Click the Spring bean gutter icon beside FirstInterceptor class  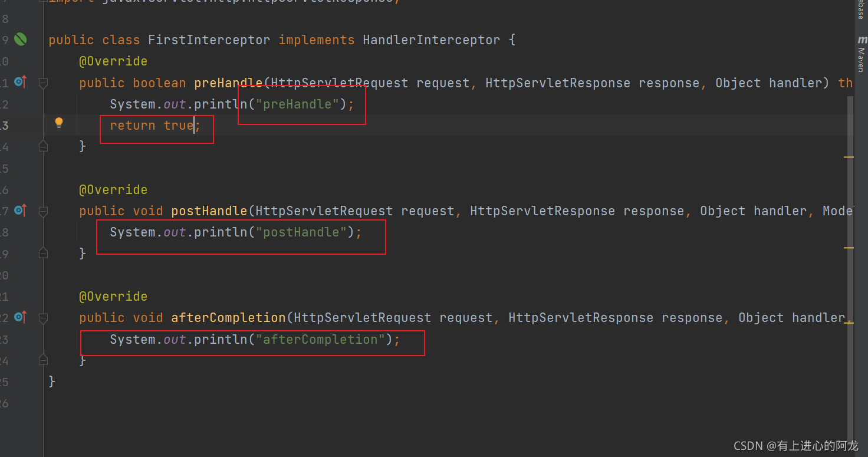pos(21,40)
